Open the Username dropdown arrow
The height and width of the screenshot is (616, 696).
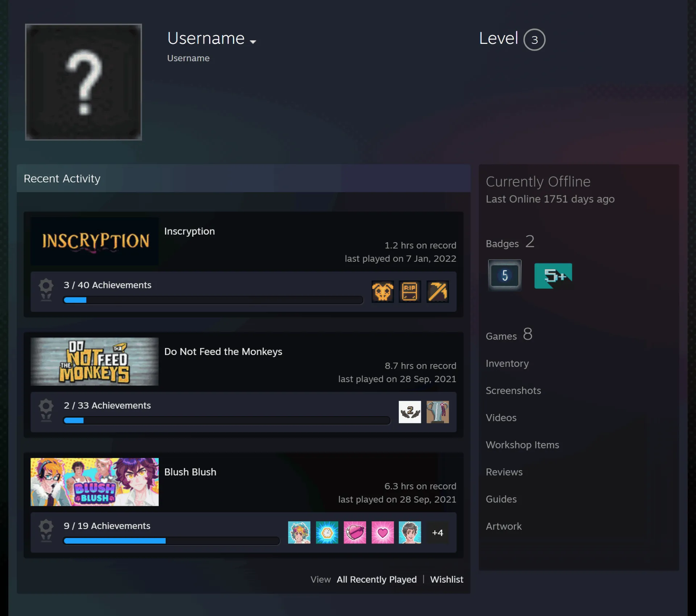point(253,42)
